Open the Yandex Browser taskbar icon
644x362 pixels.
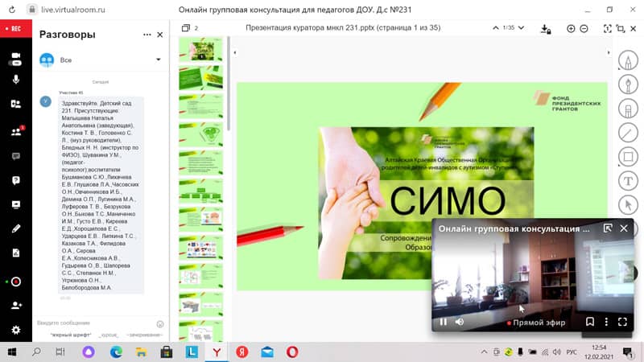(217, 352)
